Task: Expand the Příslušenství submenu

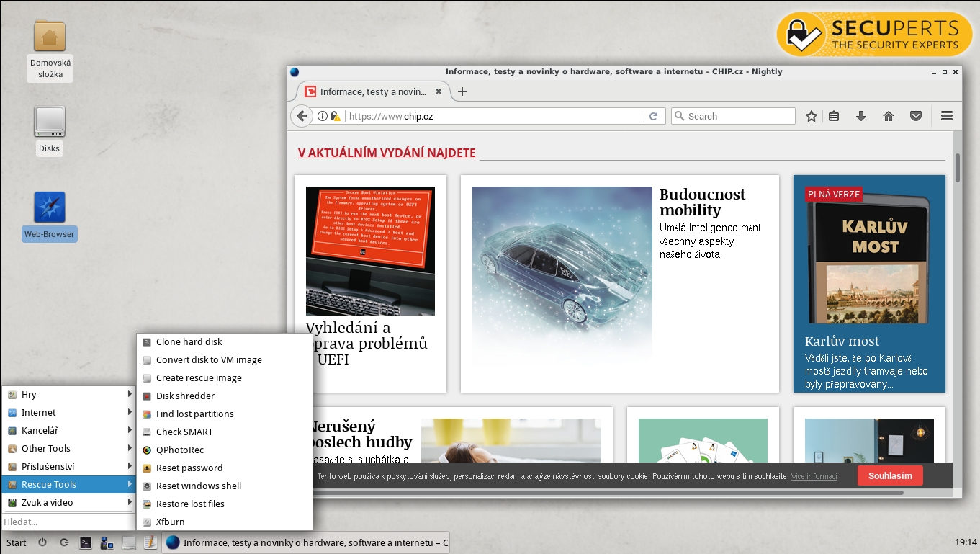Action: click(69, 466)
